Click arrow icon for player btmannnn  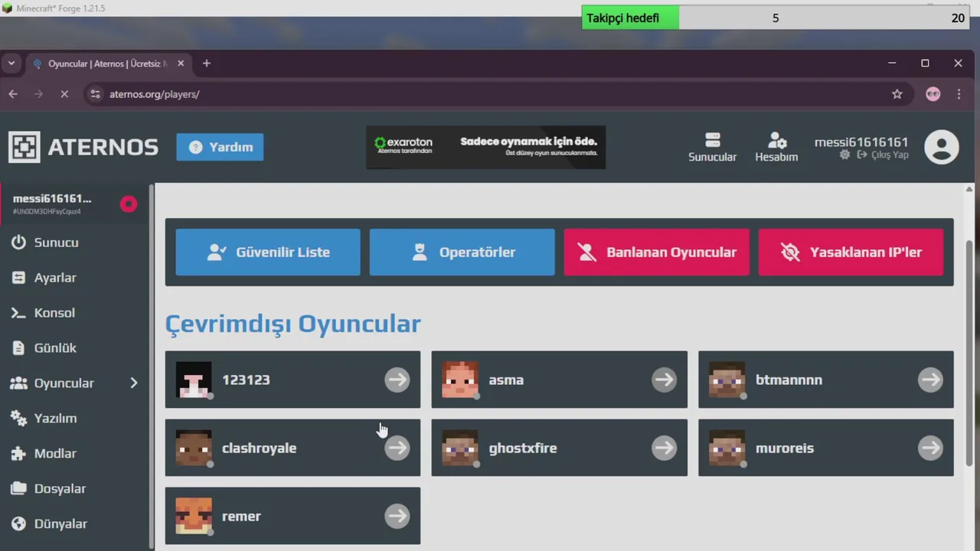click(x=930, y=380)
